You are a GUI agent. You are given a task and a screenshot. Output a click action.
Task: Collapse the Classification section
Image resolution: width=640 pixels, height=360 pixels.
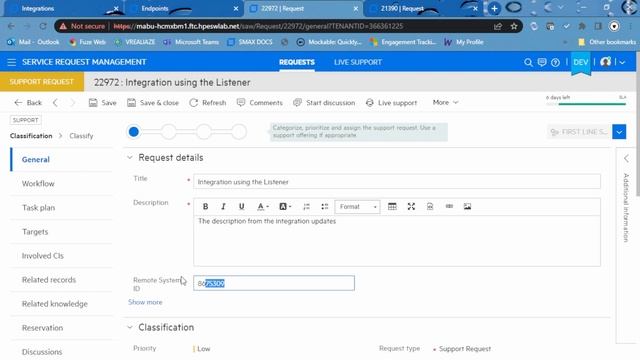130,327
